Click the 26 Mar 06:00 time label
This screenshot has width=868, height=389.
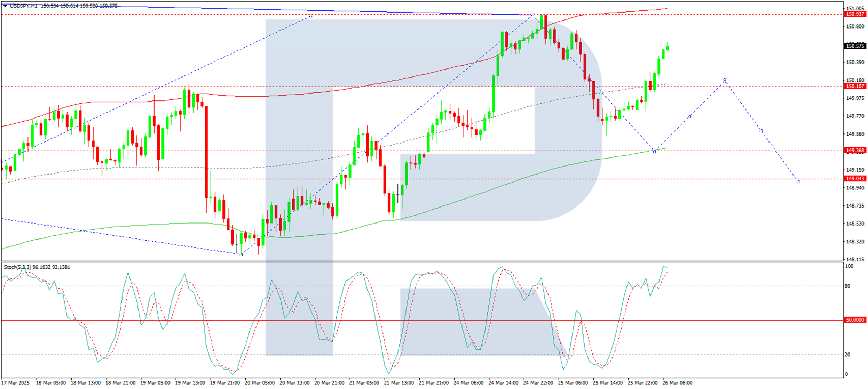point(677,383)
